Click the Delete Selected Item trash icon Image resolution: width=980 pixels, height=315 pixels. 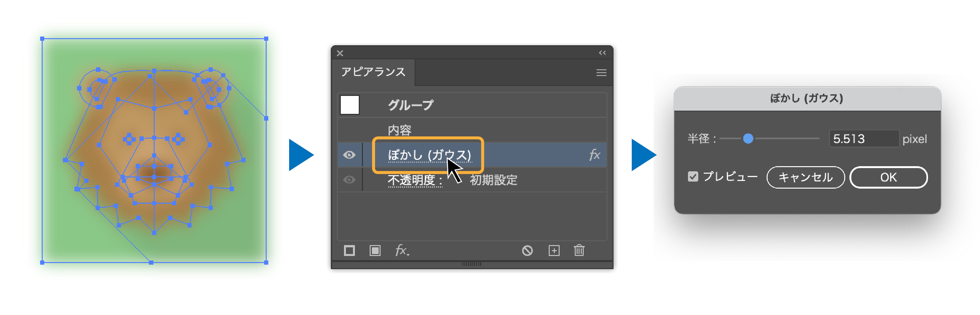tap(579, 250)
